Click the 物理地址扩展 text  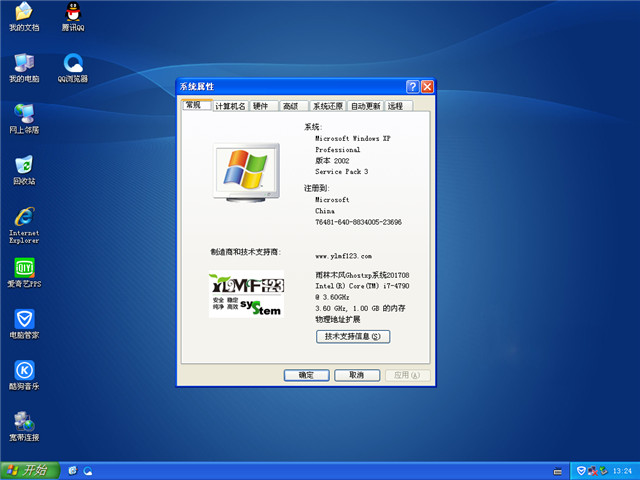[338, 319]
